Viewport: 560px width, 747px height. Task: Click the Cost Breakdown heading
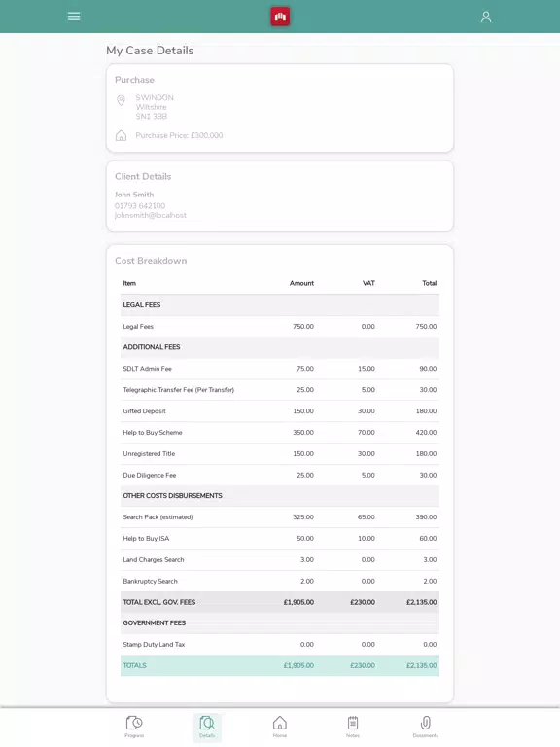pyautogui.click(x=151, y=261)
